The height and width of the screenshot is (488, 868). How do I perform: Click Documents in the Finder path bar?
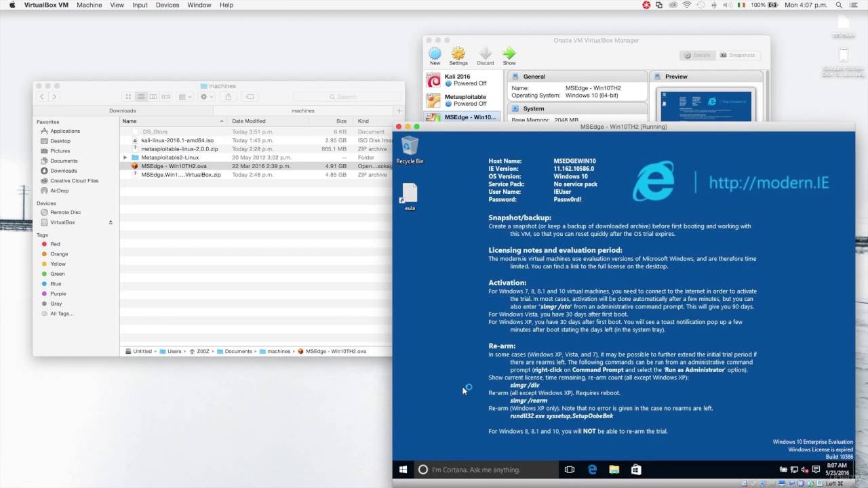click(x=235, y=351)
